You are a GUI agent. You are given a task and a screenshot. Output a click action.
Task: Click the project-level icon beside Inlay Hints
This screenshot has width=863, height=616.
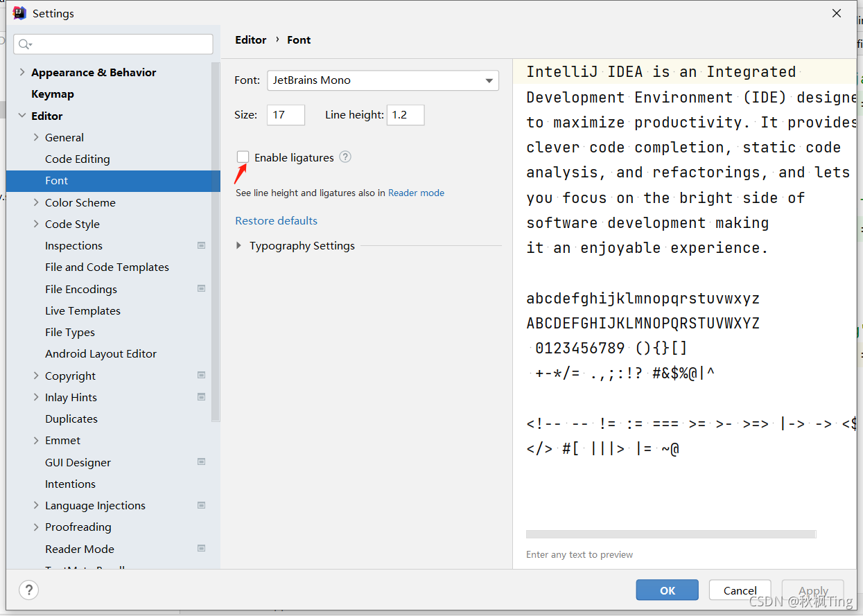[x=201, y=397]
